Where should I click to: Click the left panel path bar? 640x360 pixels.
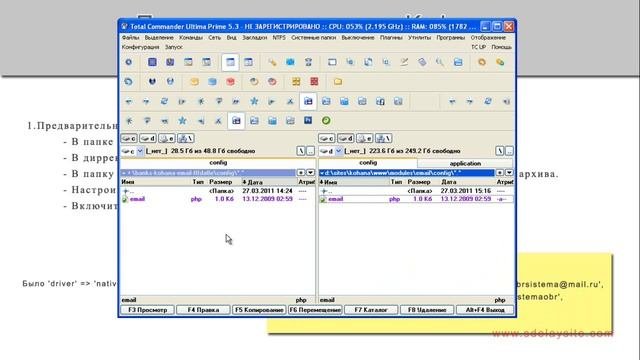(208, 173)
